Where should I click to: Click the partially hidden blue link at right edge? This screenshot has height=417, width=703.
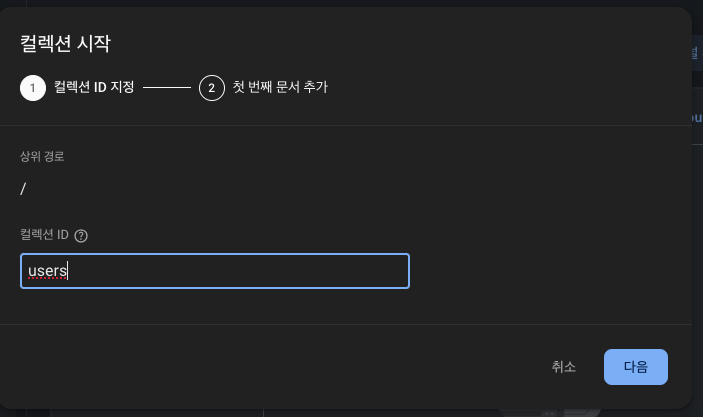click(697, 118)
